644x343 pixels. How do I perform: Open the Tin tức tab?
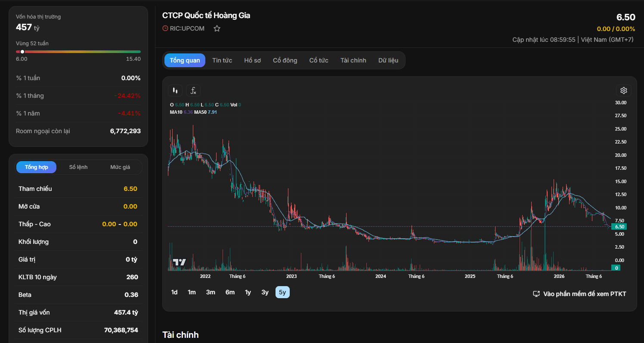pyautogui.click(x=222, y=60)
